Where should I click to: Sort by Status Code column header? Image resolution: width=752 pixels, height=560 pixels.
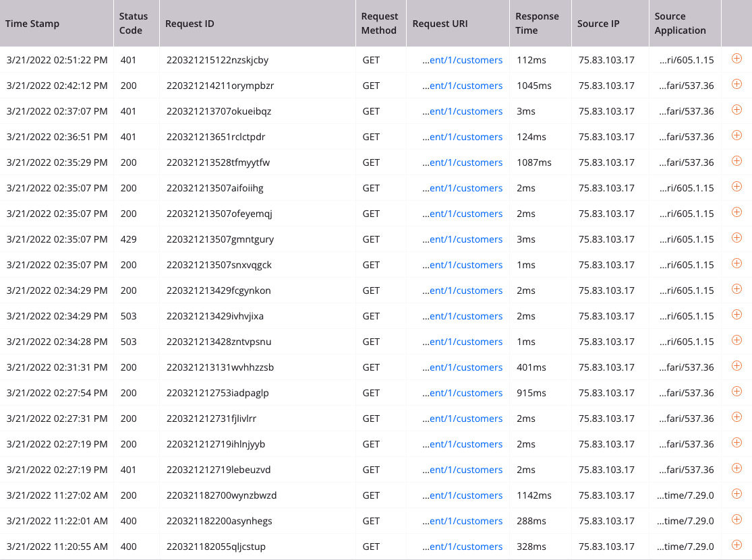pos(133,24)
